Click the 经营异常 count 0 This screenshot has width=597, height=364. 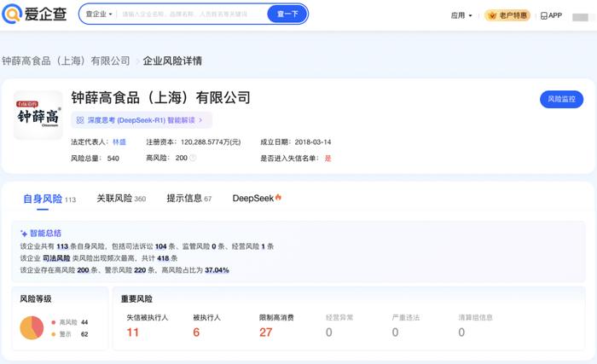329,332
